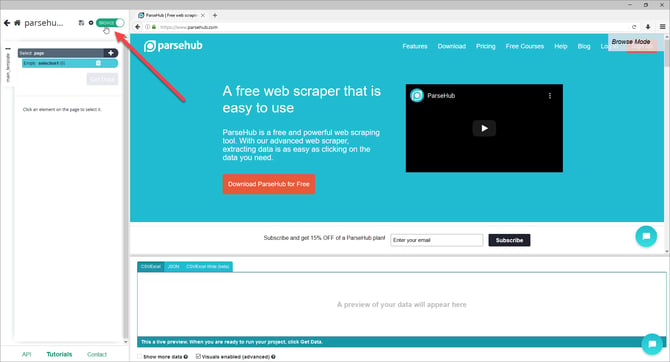Open the Pricing nav link

point(485,46)
